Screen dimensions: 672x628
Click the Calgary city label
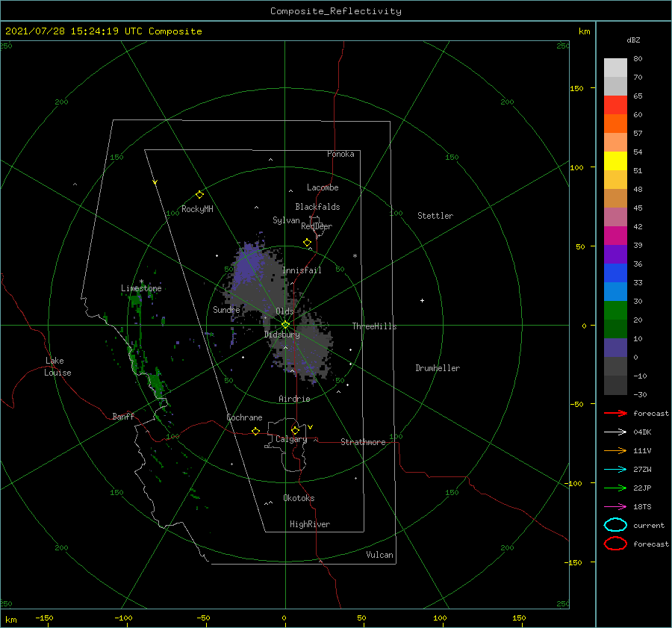coord(291,439)
